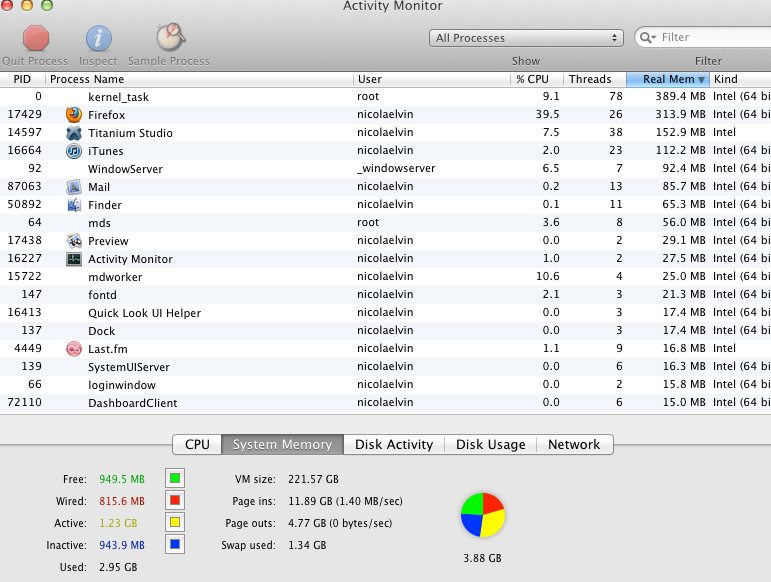
Task: Toggle the Real Mem sort arrow
Action: pos(701,80)
